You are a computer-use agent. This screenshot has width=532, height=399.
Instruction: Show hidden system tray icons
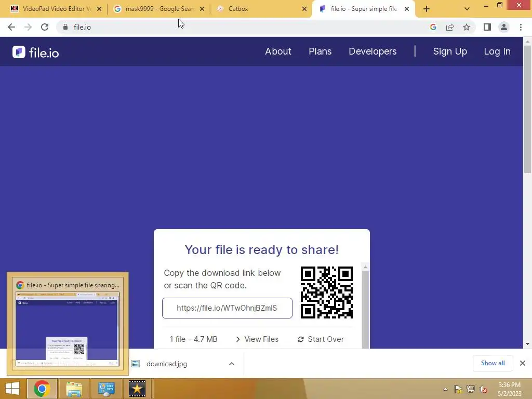(445, 389)
